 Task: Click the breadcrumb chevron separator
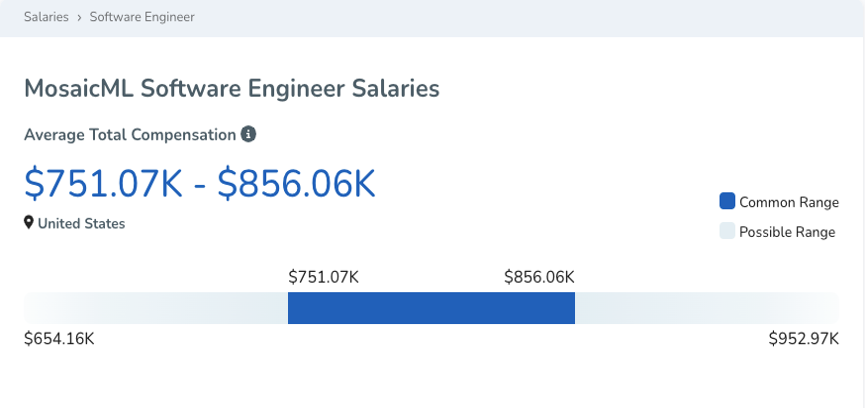[x=79, y=17]
